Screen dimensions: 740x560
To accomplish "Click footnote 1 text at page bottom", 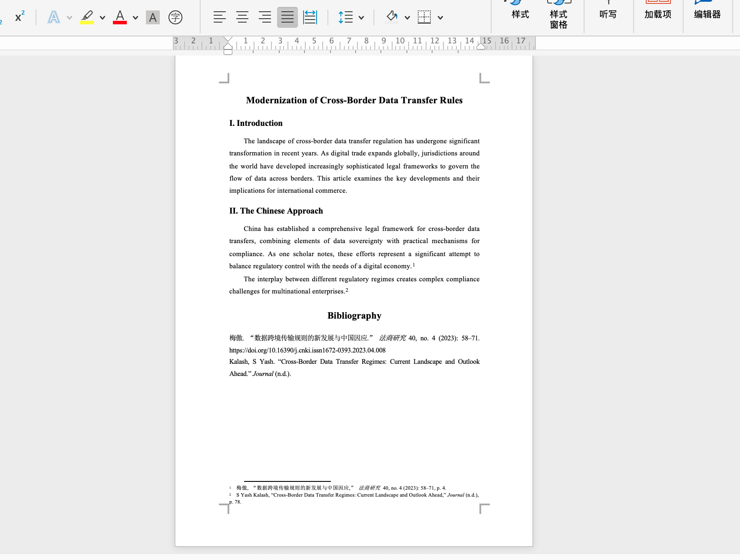I will pyautogui.click(x=338, y=488).
